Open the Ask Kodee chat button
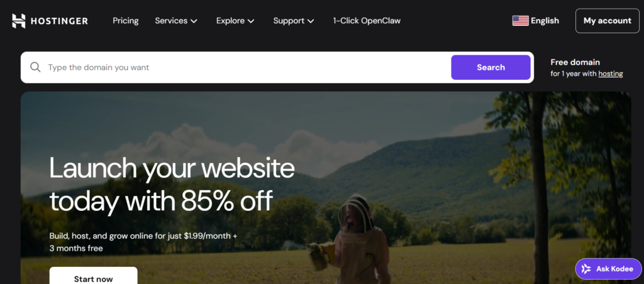The height and width of the screenshot is (284, 644). click(609, 269)
